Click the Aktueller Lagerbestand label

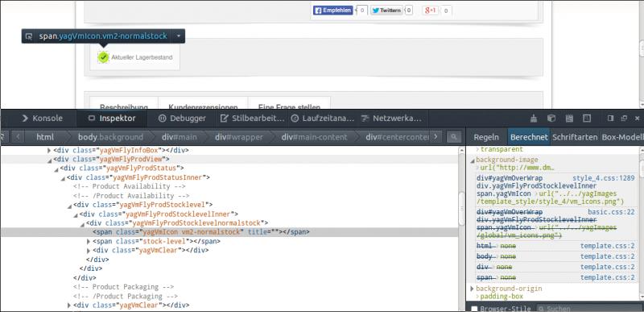[x=142, y=57]
